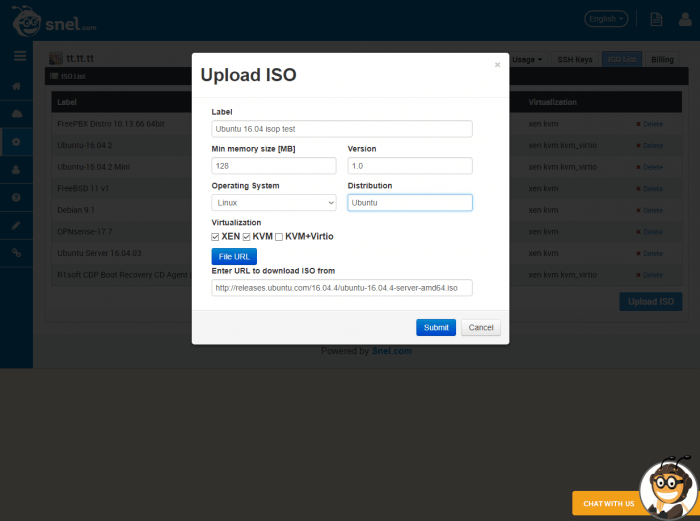Switch to the Billing tab
700x521 pixels.
[662, 59]
